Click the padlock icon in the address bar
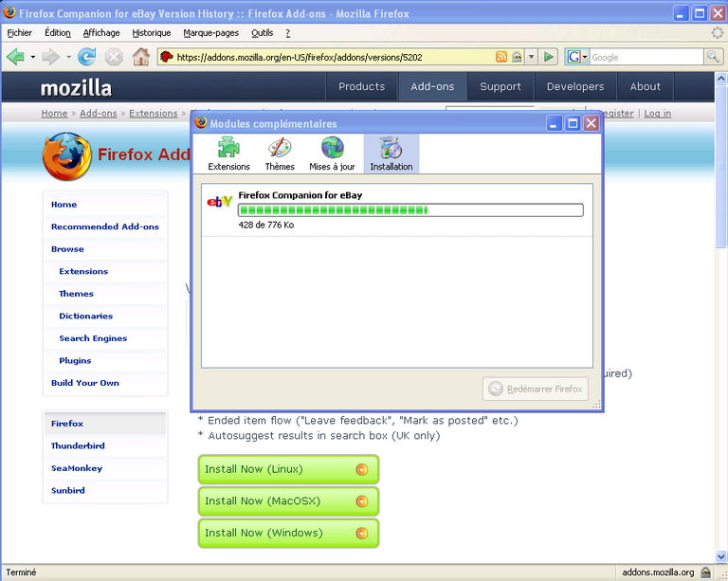 click(x=517, y=57)
